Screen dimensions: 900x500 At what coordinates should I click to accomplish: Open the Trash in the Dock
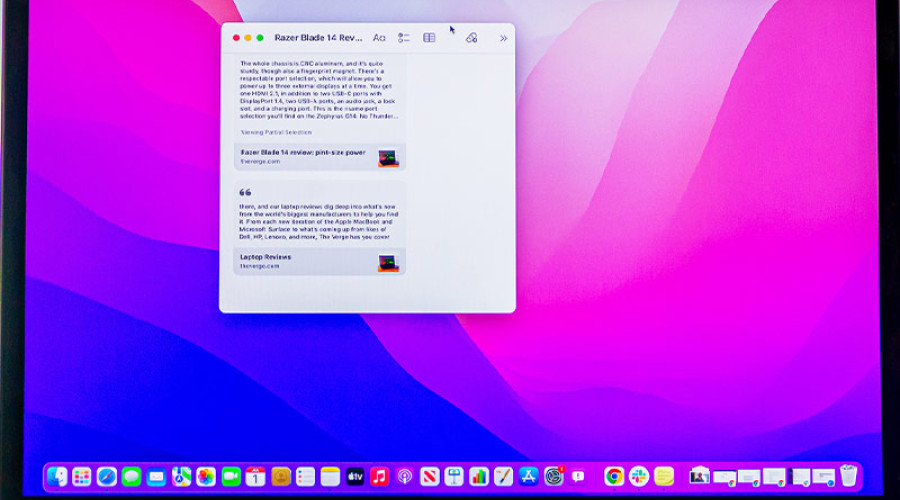(848, 476)
